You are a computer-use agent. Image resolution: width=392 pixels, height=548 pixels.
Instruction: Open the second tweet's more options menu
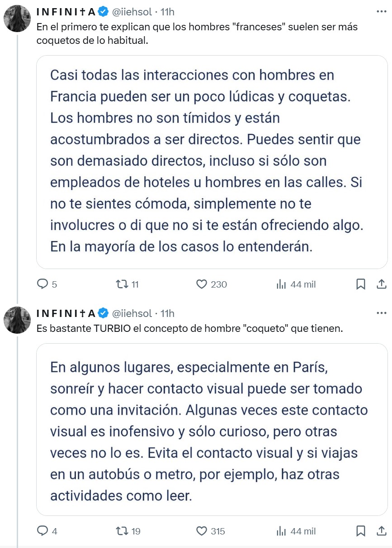pos(382,312)
